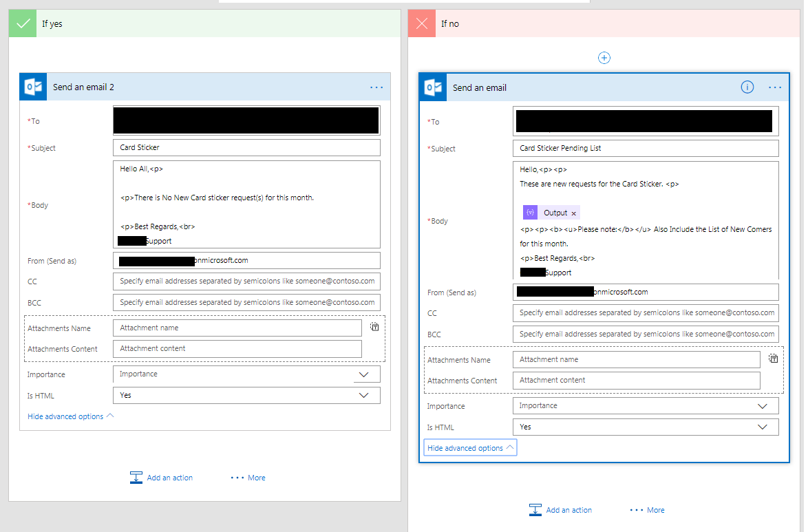Click the CC field of Send an email 2
The height and width of the screenshot is (532, 808).
click(x=246, y=281)
